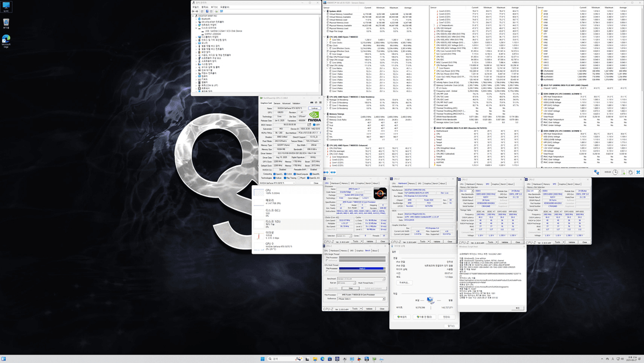Toggle the OpenCL checkbox in GPU-Z

(x=274, y=174)
